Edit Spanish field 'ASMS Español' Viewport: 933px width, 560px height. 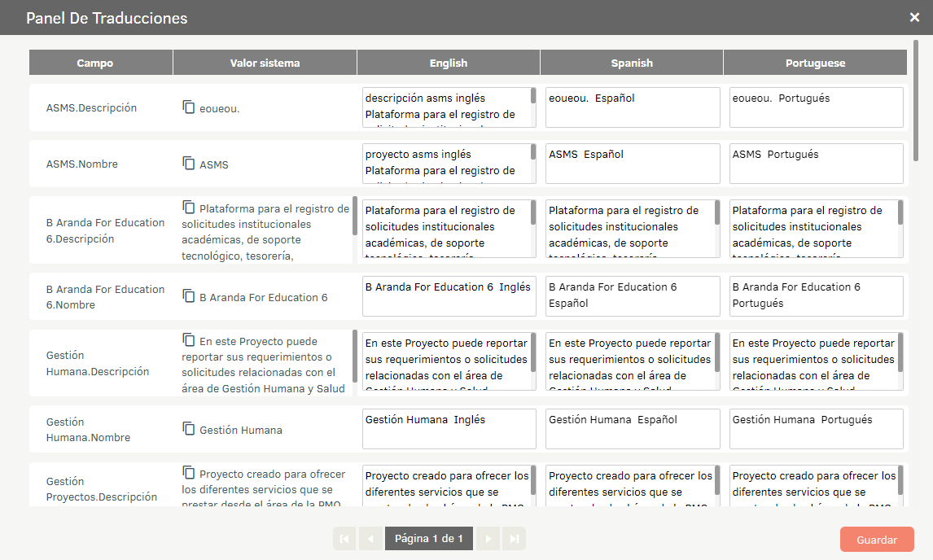click(633, 163)
